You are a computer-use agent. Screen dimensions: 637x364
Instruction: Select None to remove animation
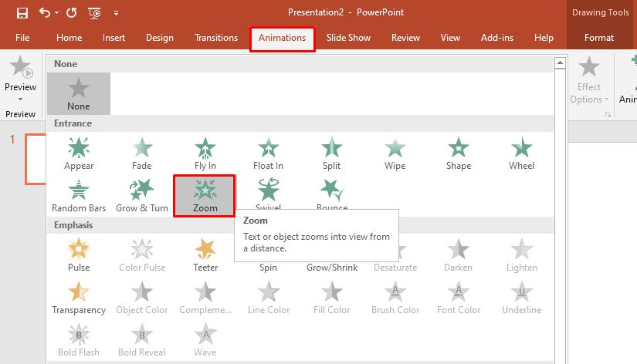tap(79, 93)
